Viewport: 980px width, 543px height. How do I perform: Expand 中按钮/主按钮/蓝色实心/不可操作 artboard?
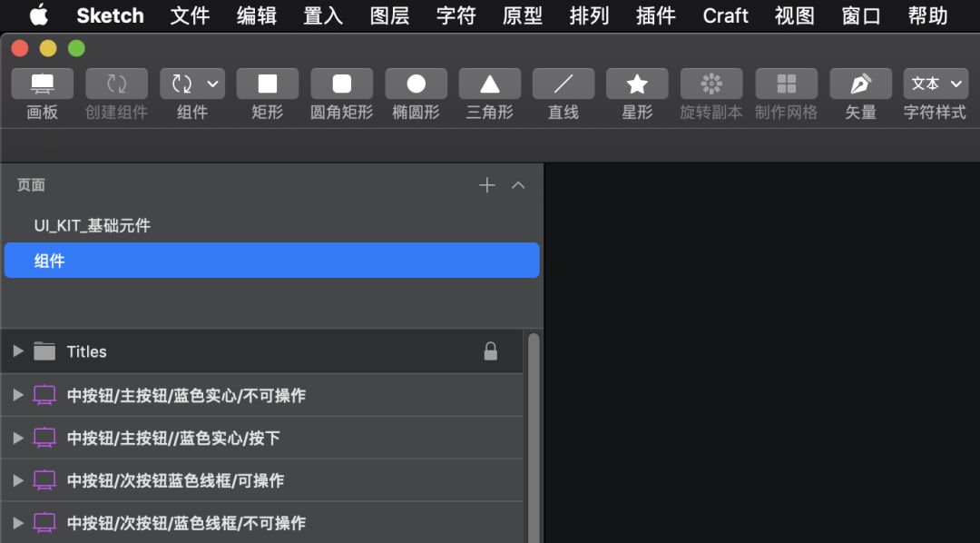coord(18,395)
